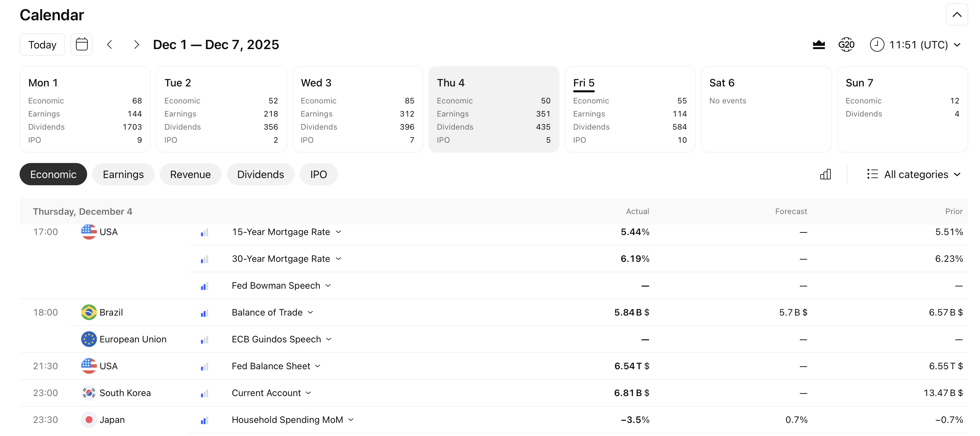
Task: Go to previous week arrow
Action: [x=110, y=45]
